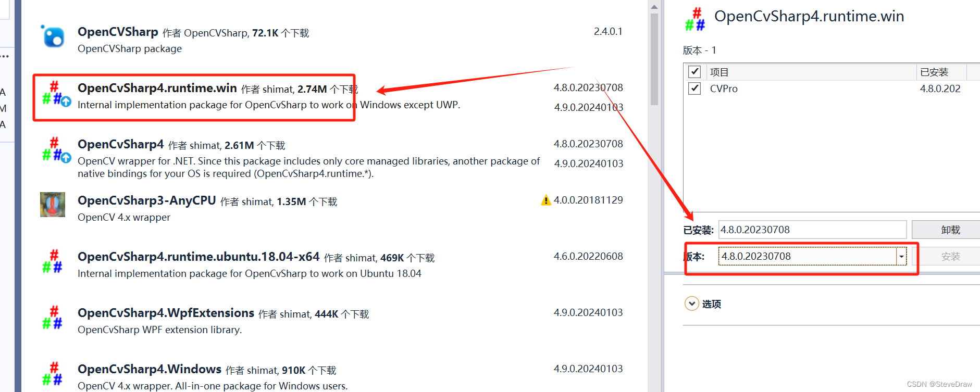980x392 pixels.
Task: Click version 4.0.0.20181129 of OpenCvSharp3-AnyCPU
Action: pyautogui.click(x=588, y=200)
